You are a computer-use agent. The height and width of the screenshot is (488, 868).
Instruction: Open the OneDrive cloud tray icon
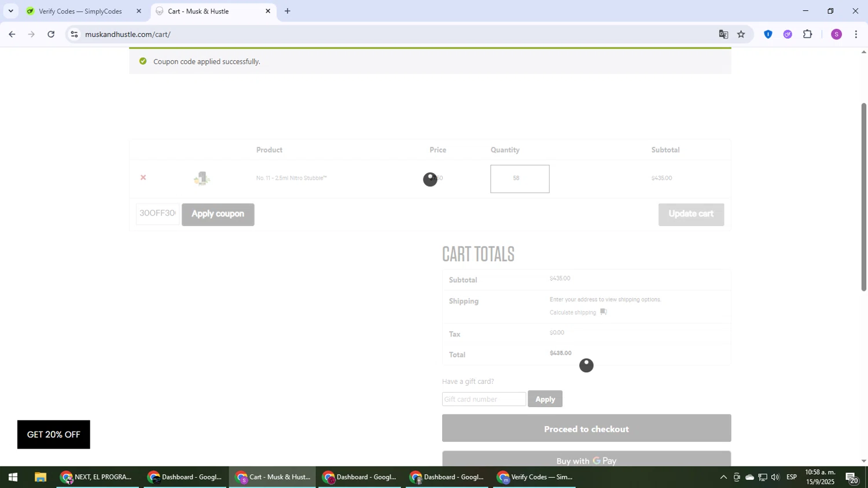(749, 478)
